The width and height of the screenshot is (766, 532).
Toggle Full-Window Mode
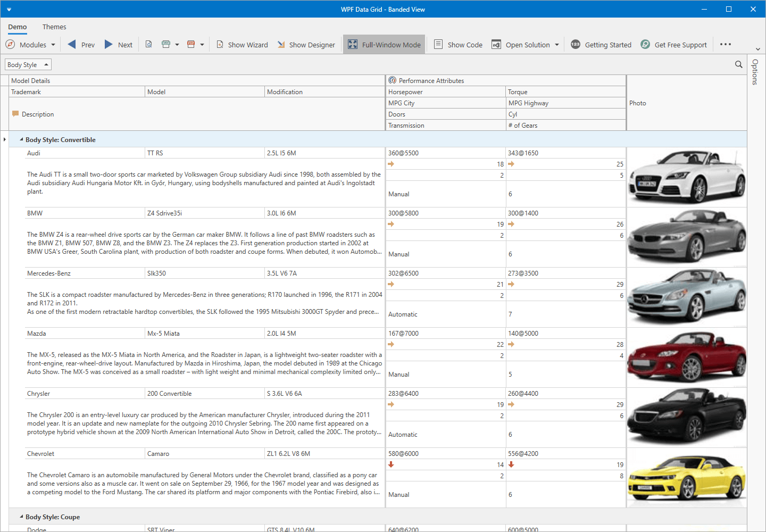coord(384,45)
